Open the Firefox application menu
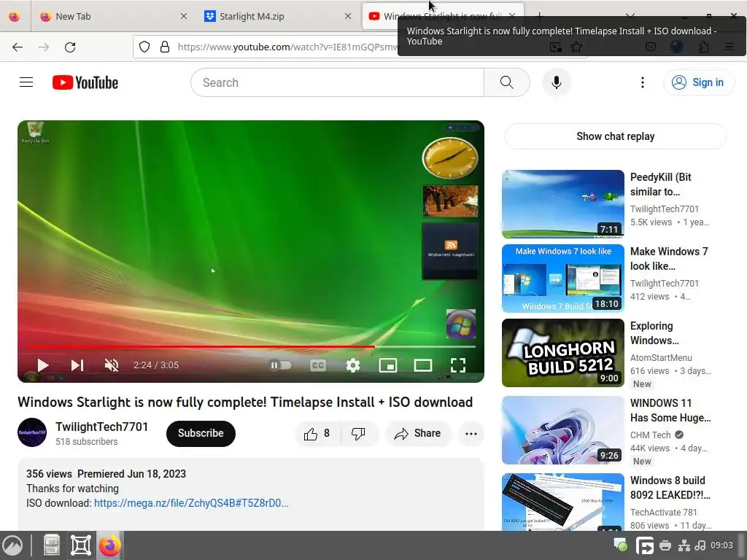Viewport: 747px width, 560px height. click(729, 47)
